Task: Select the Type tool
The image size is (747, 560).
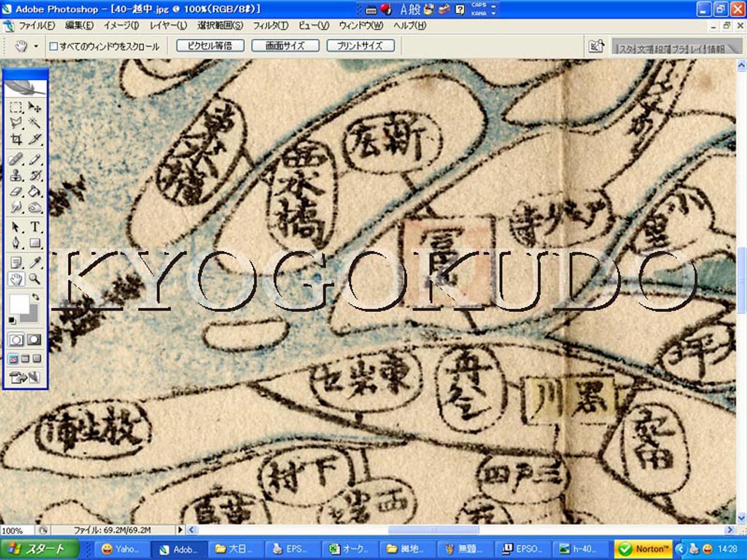Action: (34, 227)
